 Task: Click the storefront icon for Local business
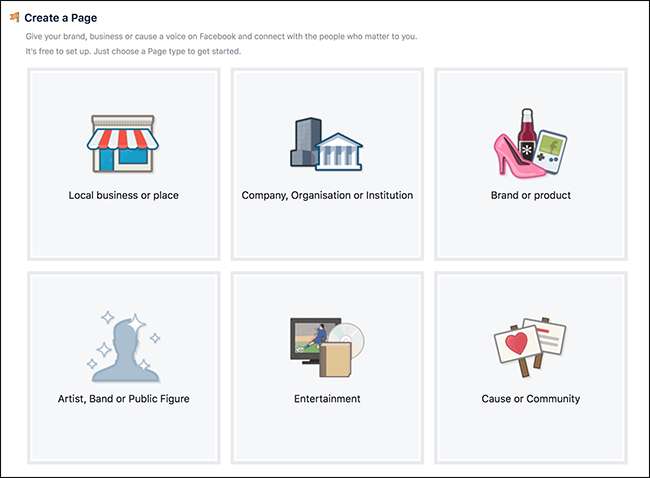123,143
